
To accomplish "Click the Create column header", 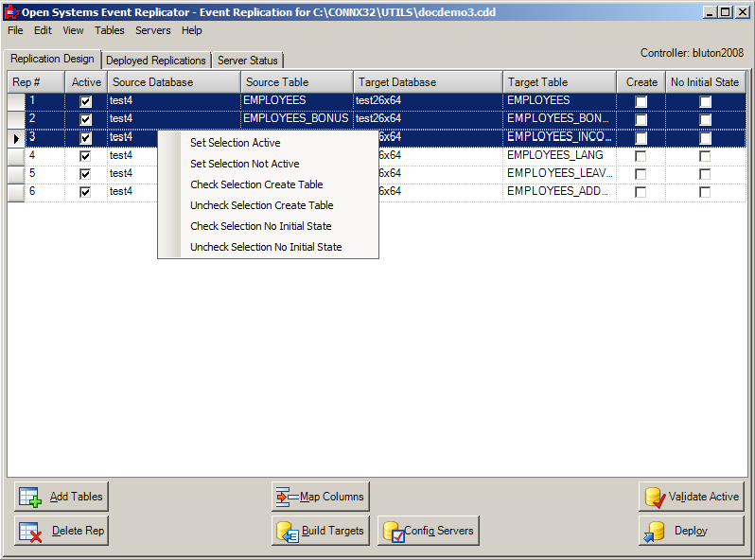I will [641, 82].
